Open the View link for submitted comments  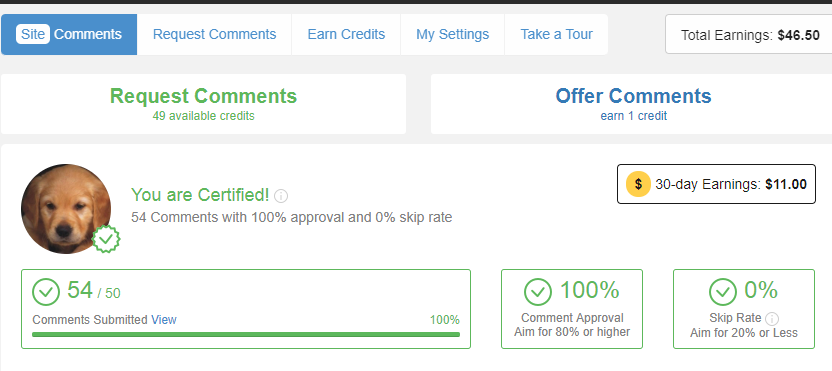pos(164,320)
